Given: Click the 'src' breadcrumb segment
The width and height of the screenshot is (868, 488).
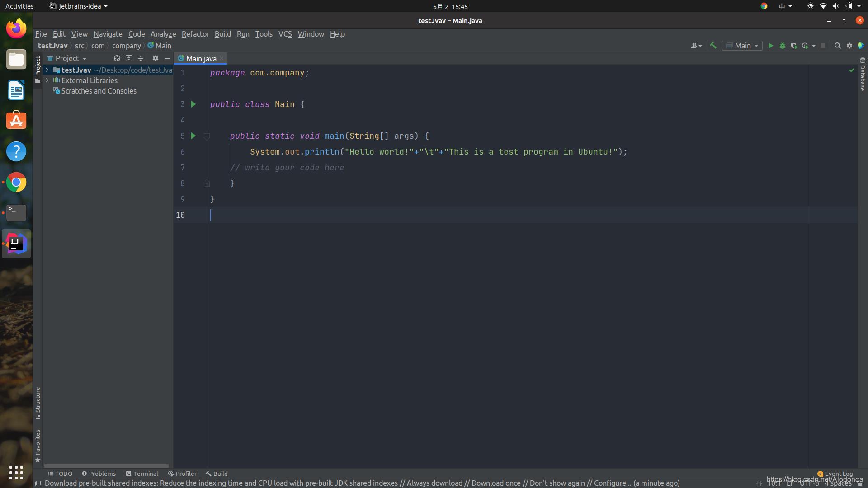Looking at the screenshot, I should click(x=80, y=46).
